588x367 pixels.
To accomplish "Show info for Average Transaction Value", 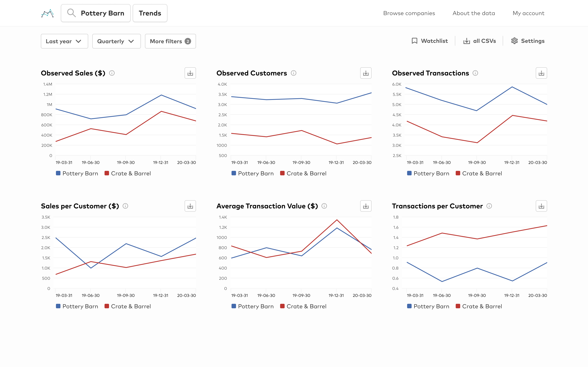I will click(324, 206).
